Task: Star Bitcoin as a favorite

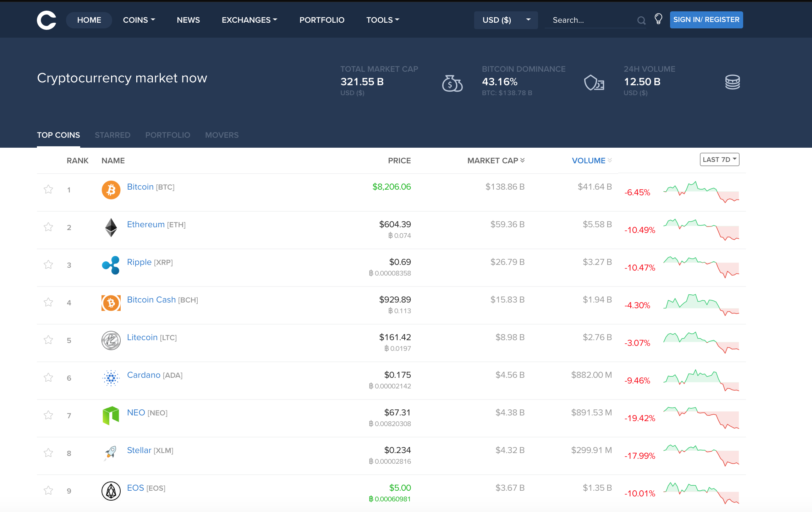Action: click(x=48, y=189)
